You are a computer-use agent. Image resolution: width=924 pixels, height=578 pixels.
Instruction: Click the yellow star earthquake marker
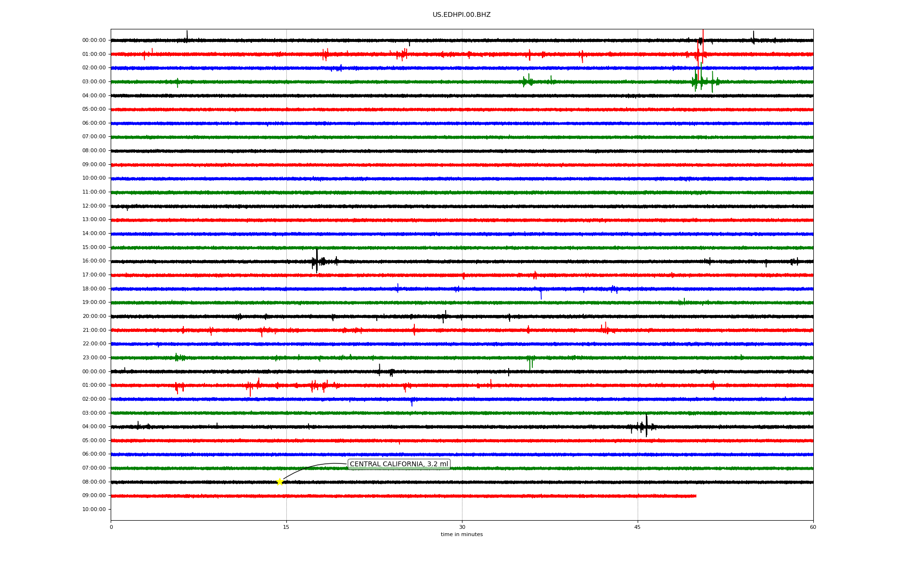click(280, 482)
